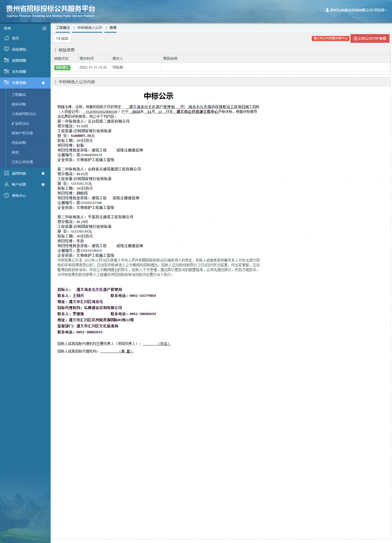
Task: Click the monitor icon beside 系统通知
Action: [7, 49]
